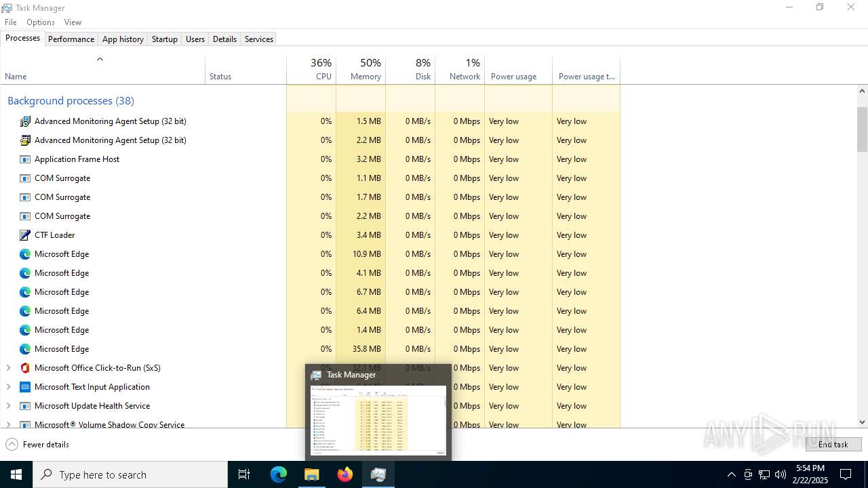Viewport: 868px width, 488px height.
Task: Open the Options menu
Action: [x=41, y=22]
